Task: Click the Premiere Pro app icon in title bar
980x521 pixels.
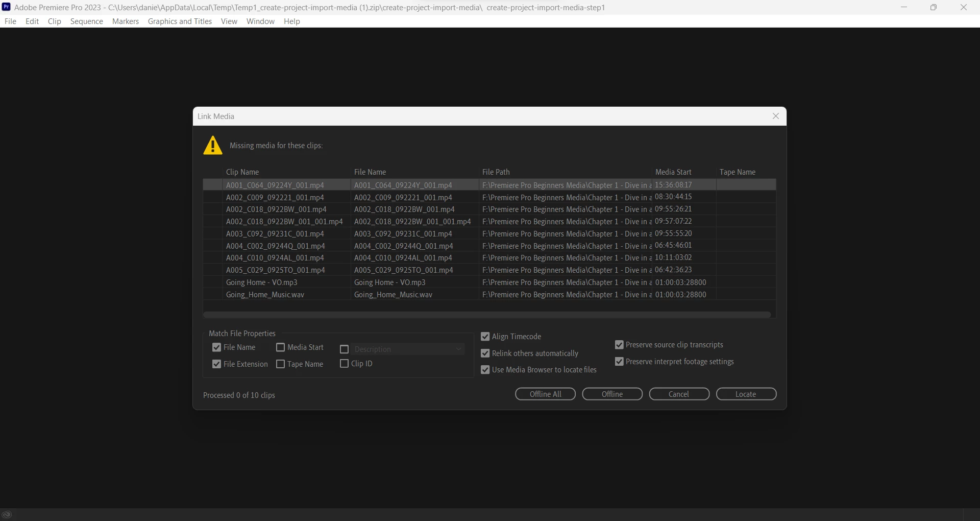Action: 6,7
